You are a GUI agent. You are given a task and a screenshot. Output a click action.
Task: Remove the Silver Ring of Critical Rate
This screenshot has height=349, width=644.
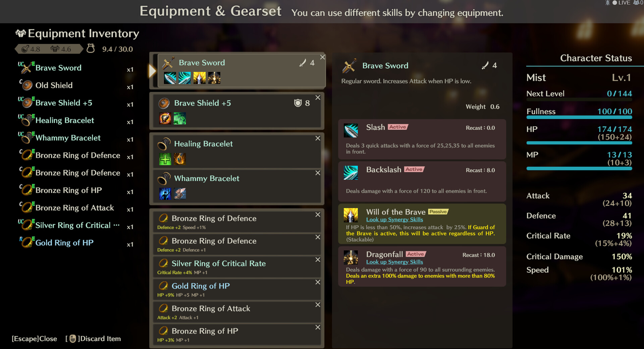tap(318, 260)
